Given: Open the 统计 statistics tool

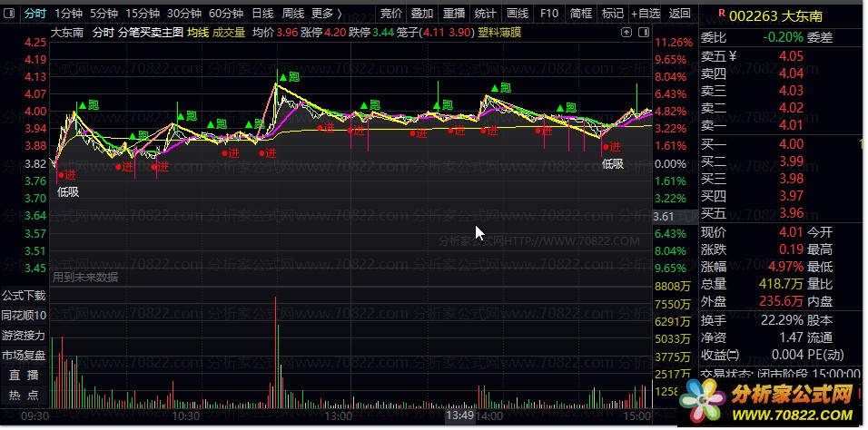Looking at the screenshot, I should pos(486,14).
